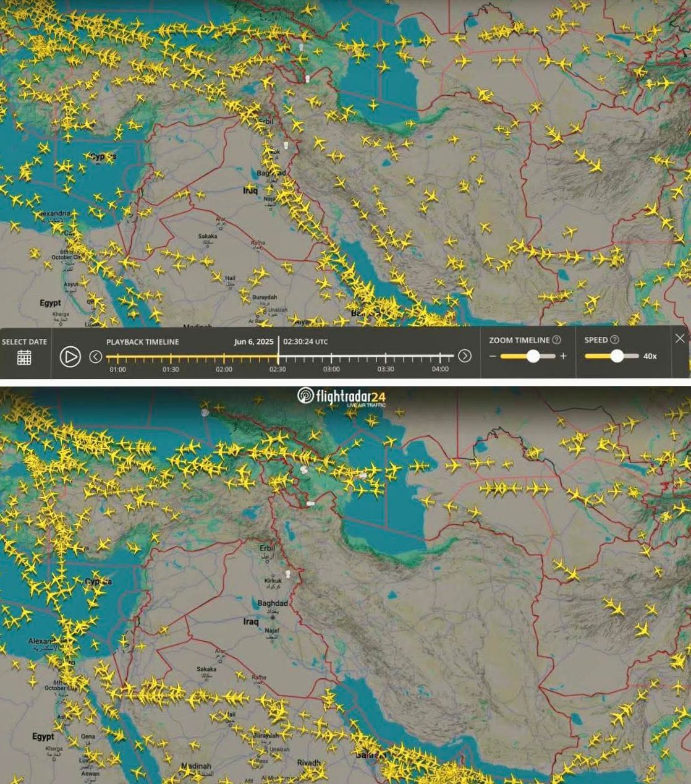Click the 'SELECT DATE' label
Image resolution: width=691 pixels, height=784 pixels.
point(24,342)
